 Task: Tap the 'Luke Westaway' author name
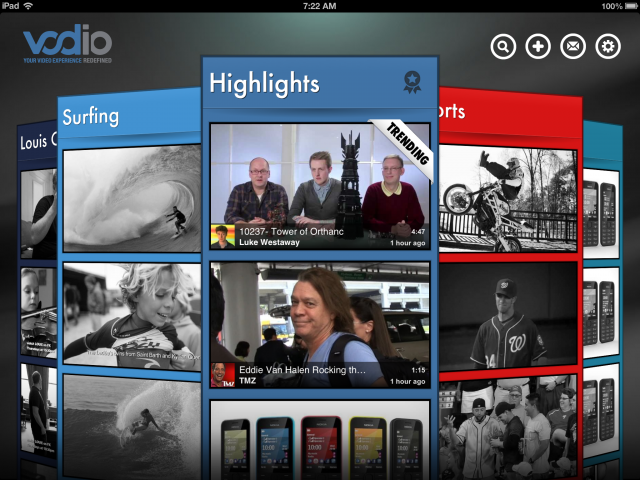click(269, 242)
